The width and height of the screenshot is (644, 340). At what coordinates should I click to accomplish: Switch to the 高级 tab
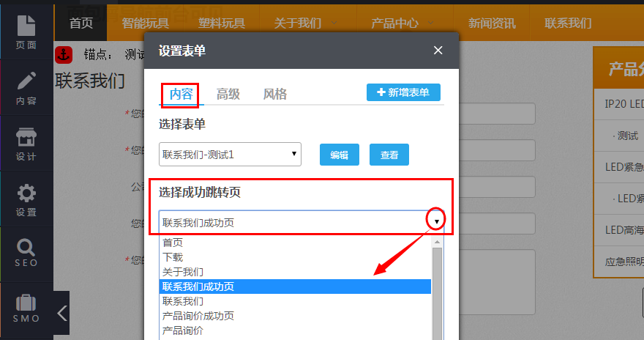click(228, 94)
